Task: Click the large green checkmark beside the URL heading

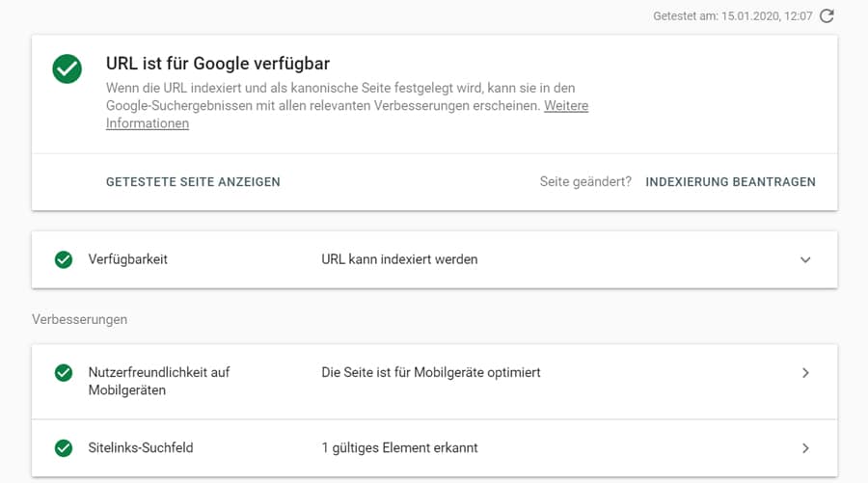Action: tap(68, 68)
